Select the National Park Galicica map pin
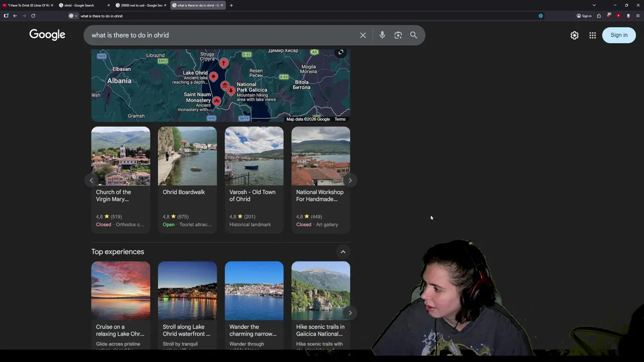 230,91
